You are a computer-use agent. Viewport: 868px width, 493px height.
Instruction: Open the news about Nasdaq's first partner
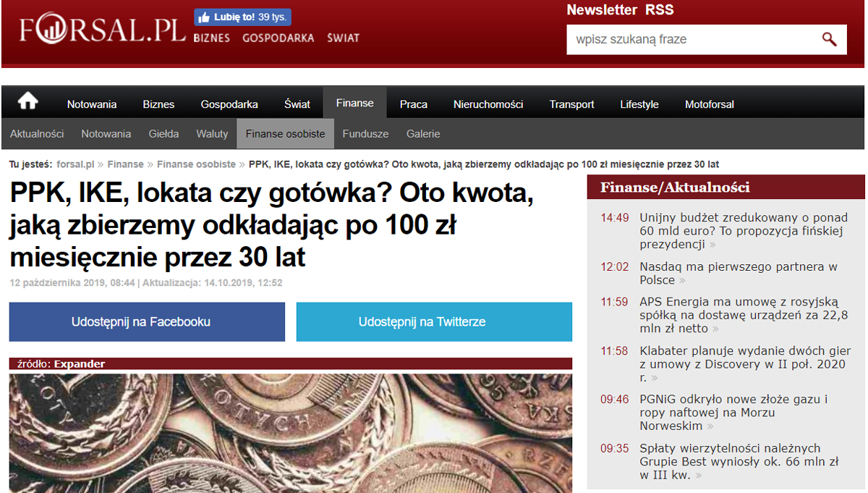(739, 273)
